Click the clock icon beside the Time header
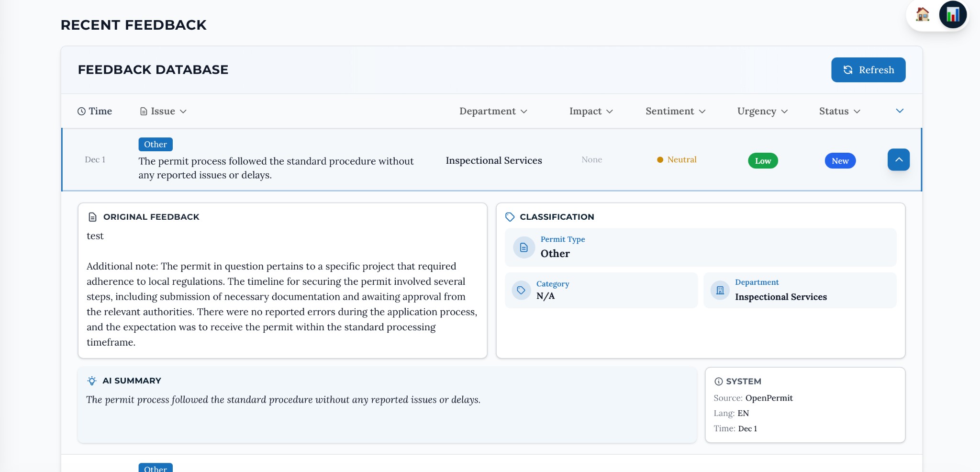 (81, 111)
